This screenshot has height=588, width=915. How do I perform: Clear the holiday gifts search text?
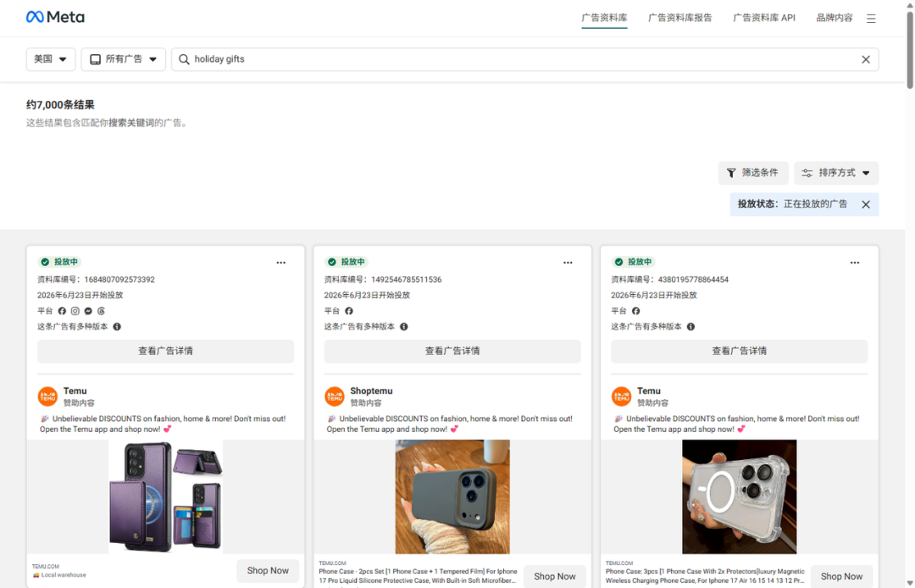coord(866,59)
